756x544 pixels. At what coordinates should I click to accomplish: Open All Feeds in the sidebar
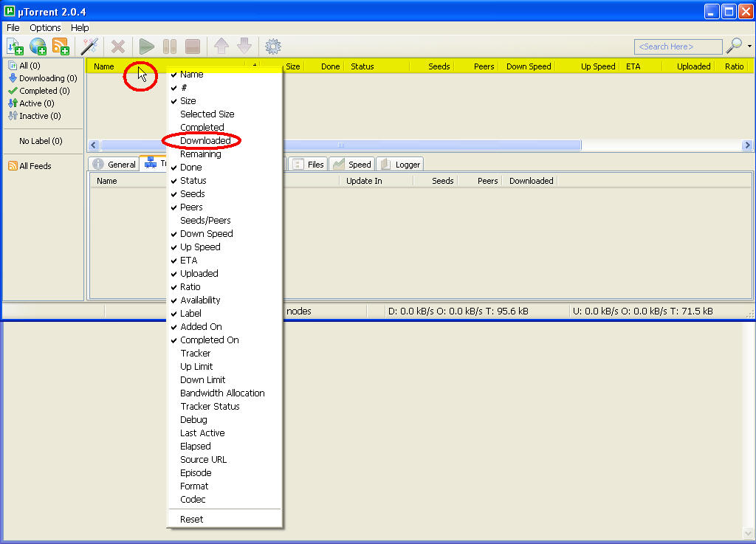click(x=35, y=166)
